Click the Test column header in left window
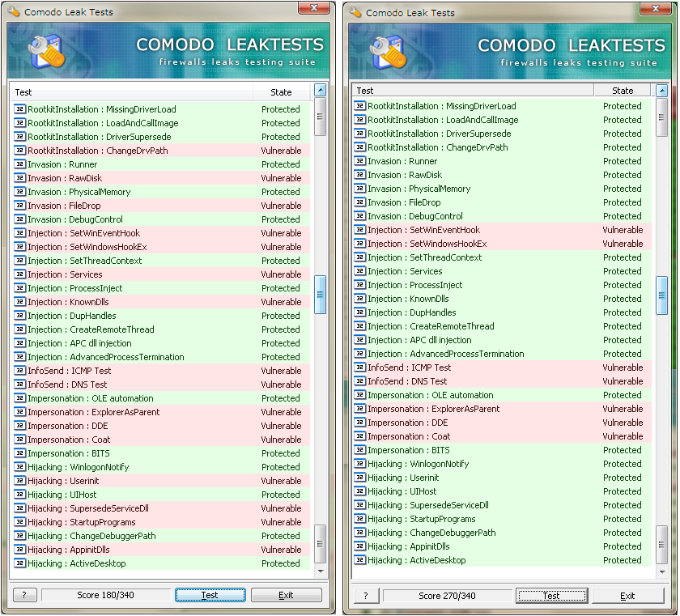 coord(131,92)
